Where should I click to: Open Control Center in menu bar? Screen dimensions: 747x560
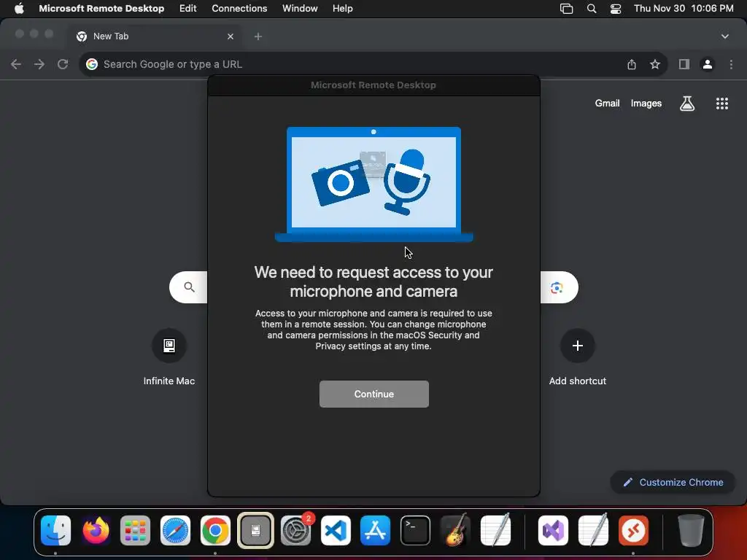click(x=616, y=9)
